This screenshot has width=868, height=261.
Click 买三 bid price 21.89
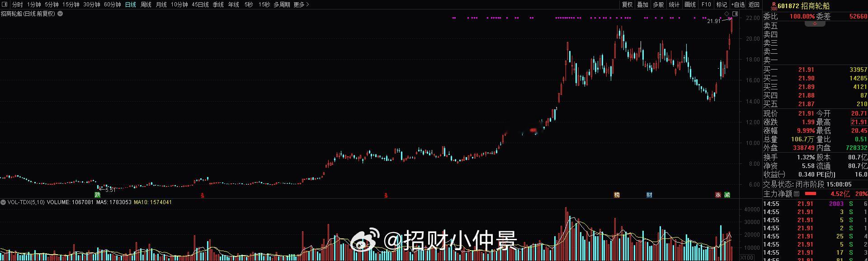click(806, 87)
